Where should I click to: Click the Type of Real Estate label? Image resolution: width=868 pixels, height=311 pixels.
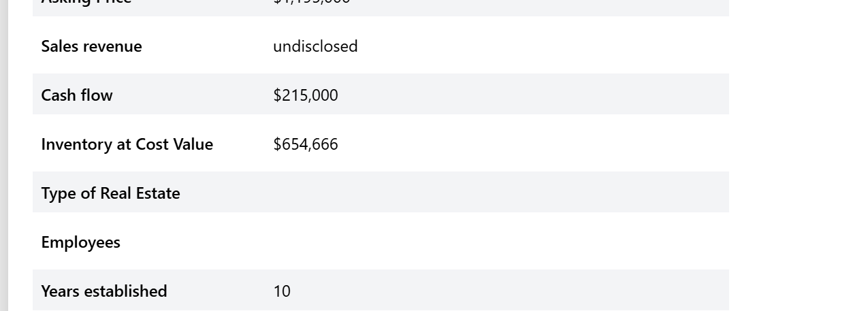110,193
